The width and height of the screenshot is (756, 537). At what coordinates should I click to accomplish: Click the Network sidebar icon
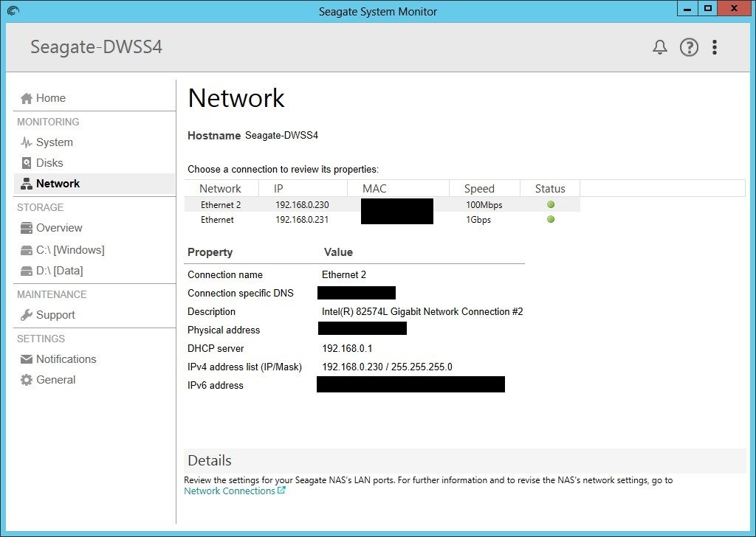tap(27, 184)
